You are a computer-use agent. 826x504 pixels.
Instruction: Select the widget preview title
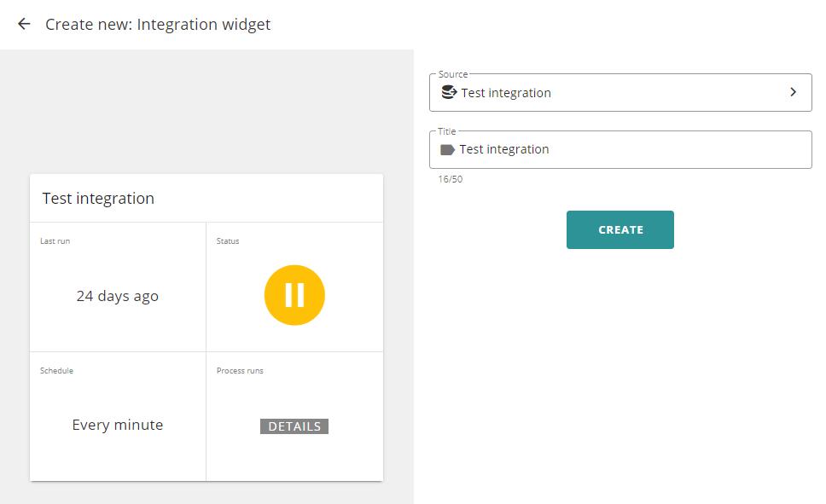pos(98,198)
